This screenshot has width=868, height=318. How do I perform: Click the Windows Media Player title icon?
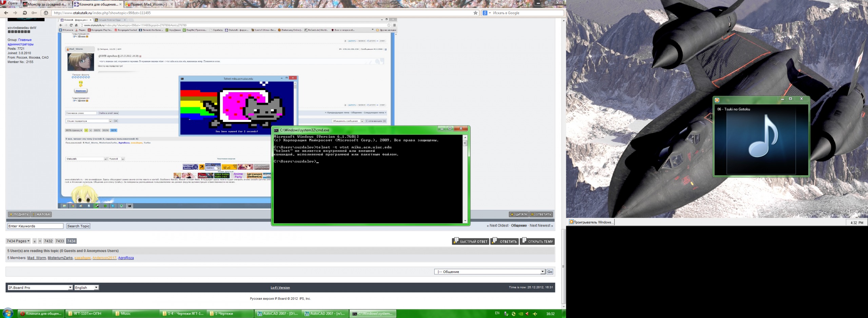717,100
